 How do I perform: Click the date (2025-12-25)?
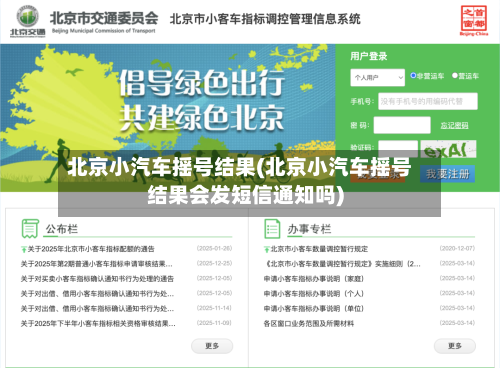[214, 263]
